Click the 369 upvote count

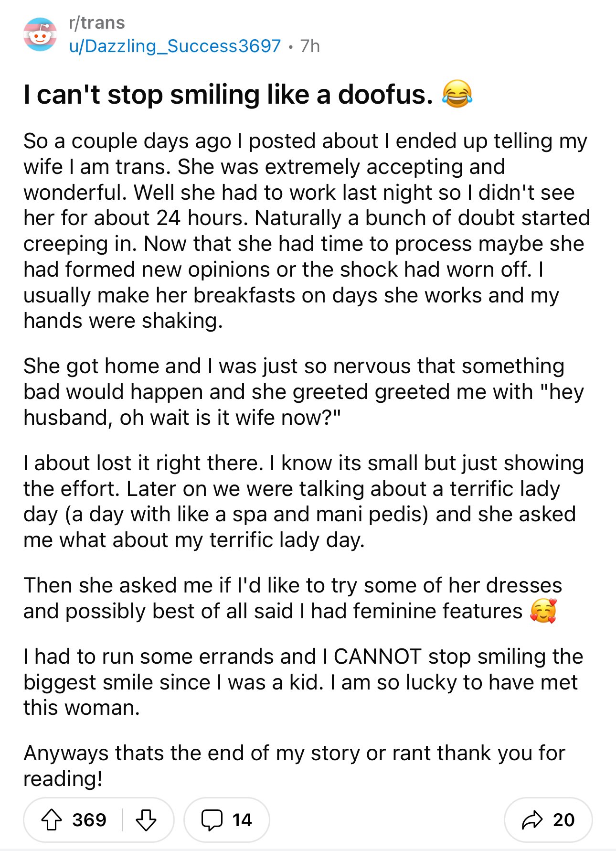(89, 820)
